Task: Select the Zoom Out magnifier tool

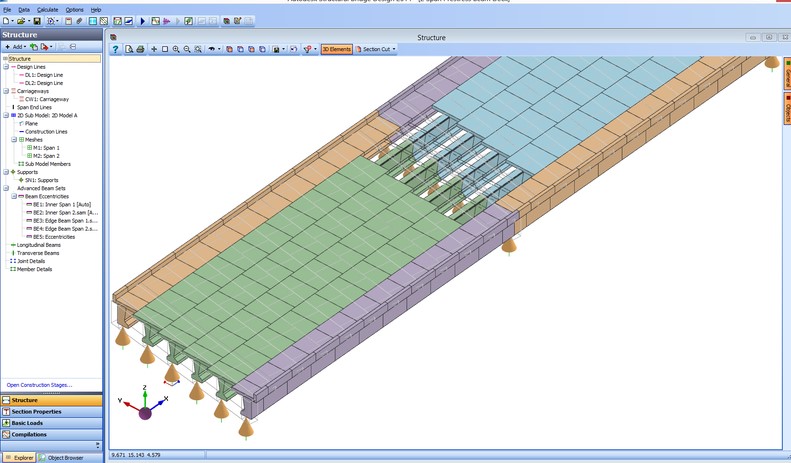Action: click(x=187, y=49)
